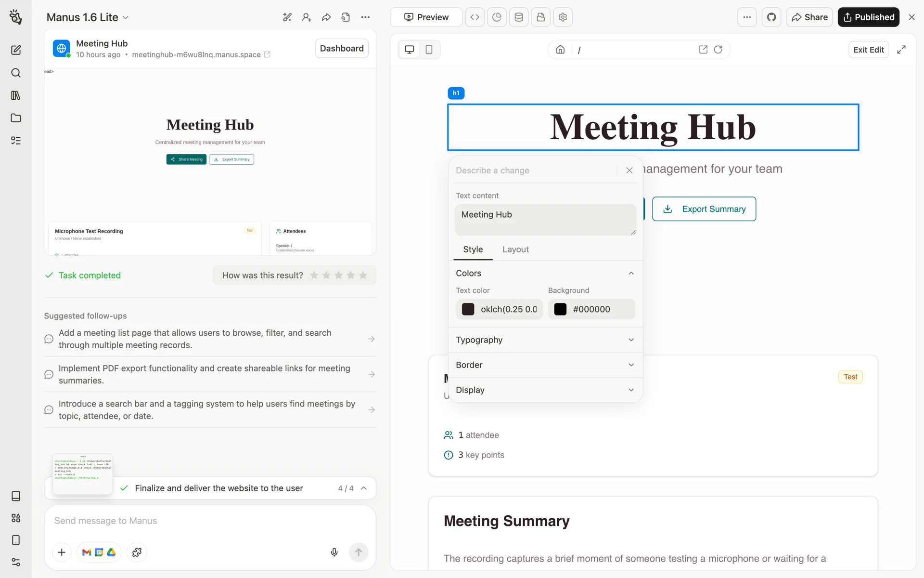Open the library icon in sidebar
924x578 pixels.
pyautogui.click(x=16, y=95)
